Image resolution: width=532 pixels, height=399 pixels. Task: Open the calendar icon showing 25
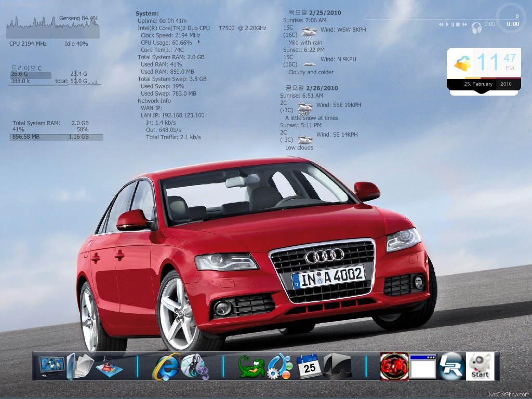[309, 366]
